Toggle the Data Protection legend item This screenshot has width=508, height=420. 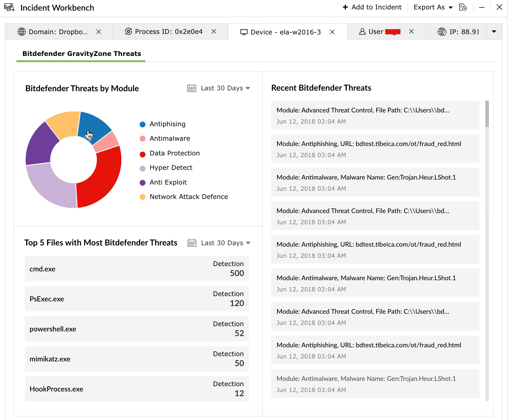169,153
